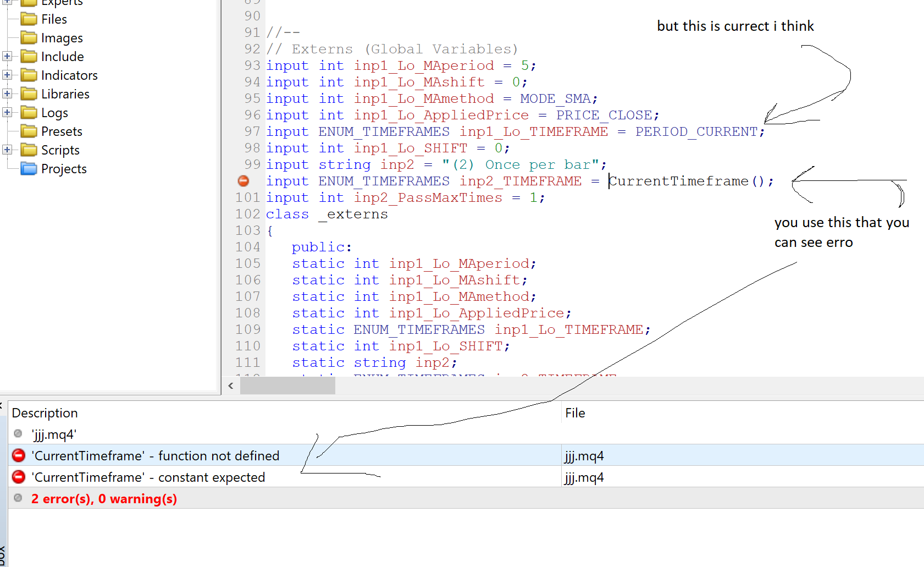The width and height of the screenshot is (924, 567).
Task: Expand the Libraries folder node
Action: (x=7, y=93)
